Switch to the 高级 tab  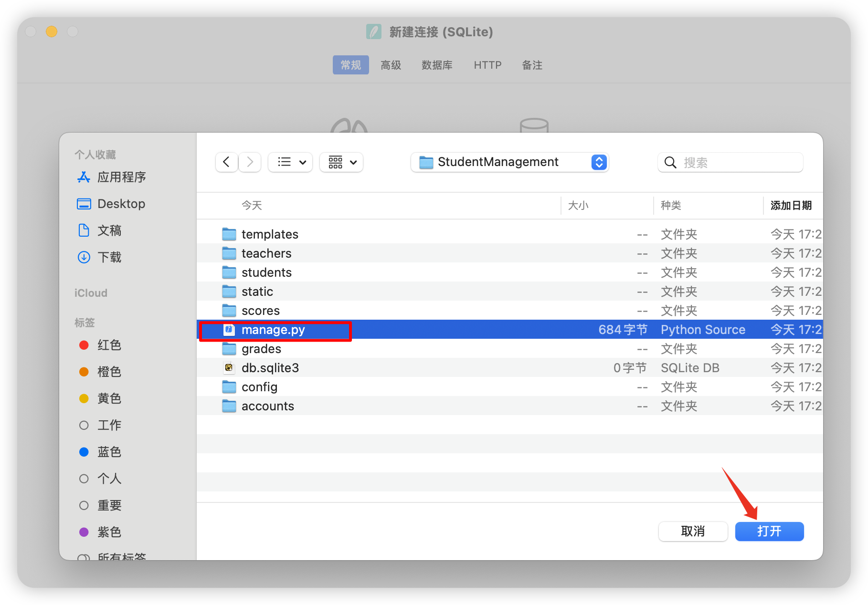[x=391, y=65]
